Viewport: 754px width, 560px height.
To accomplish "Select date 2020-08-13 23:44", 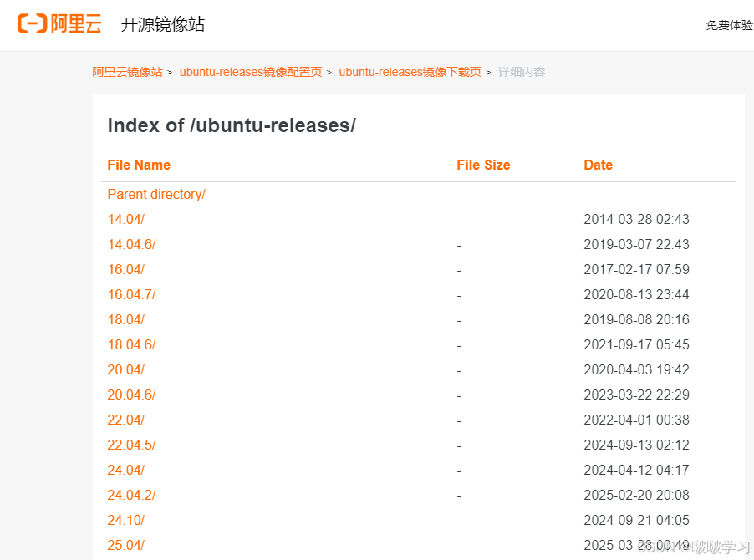I will tap(636, 294).
